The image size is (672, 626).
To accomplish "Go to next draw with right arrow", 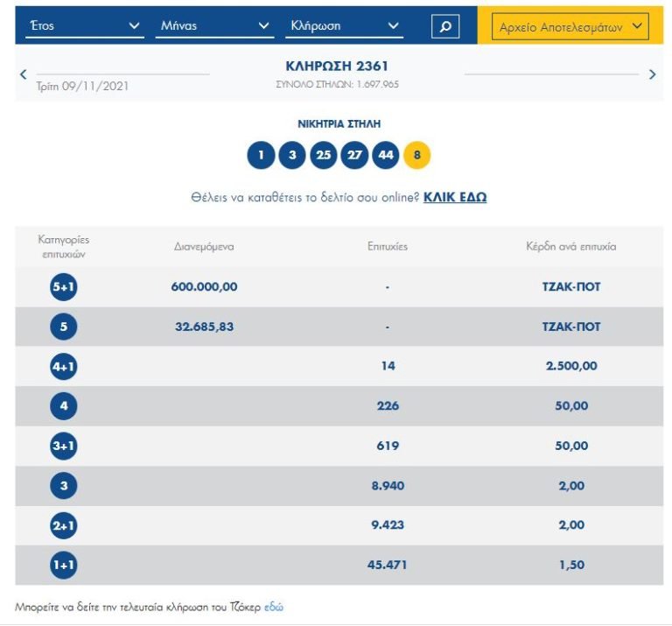I will tap(652, 74).
